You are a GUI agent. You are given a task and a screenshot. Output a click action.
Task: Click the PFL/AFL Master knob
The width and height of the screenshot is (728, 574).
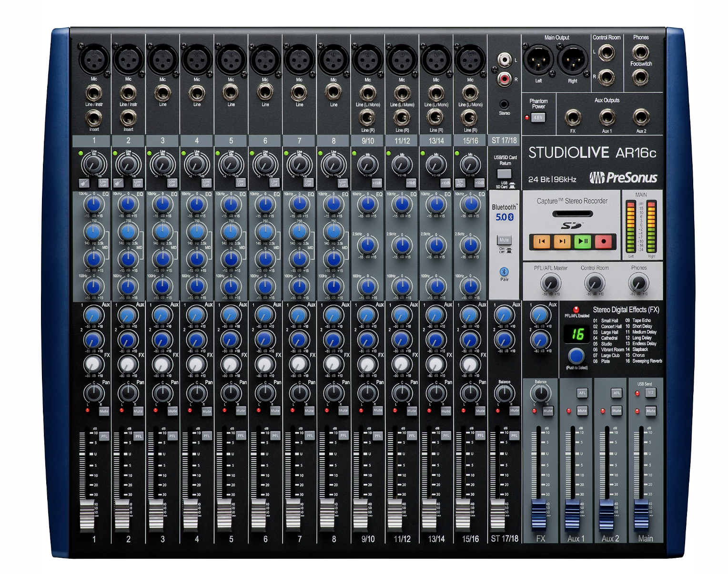click(550, 283)
